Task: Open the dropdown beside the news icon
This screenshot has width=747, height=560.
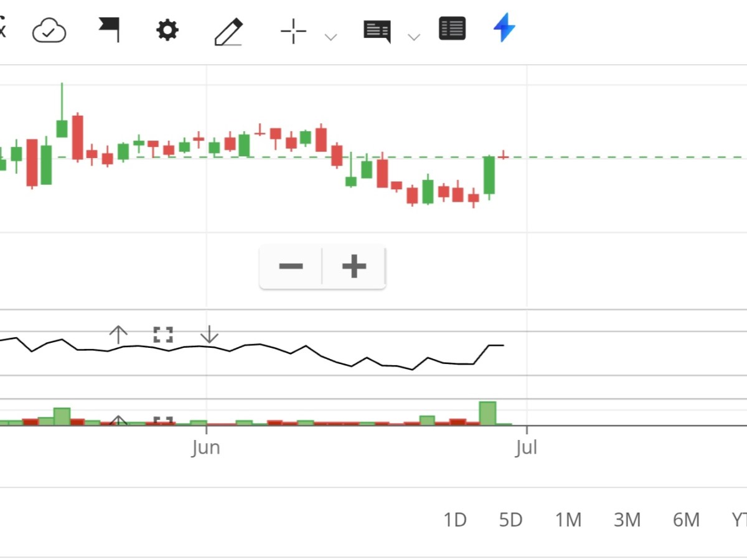Action: [414, 37]
